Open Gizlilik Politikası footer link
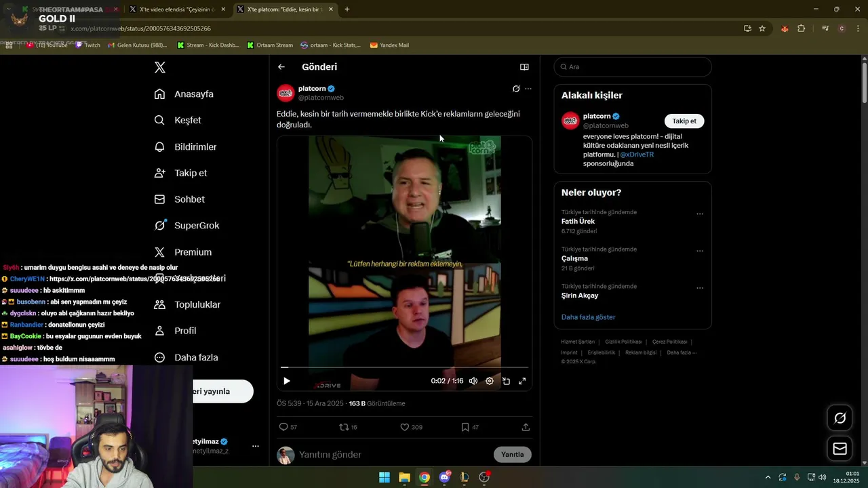 (x=623, y=342)
